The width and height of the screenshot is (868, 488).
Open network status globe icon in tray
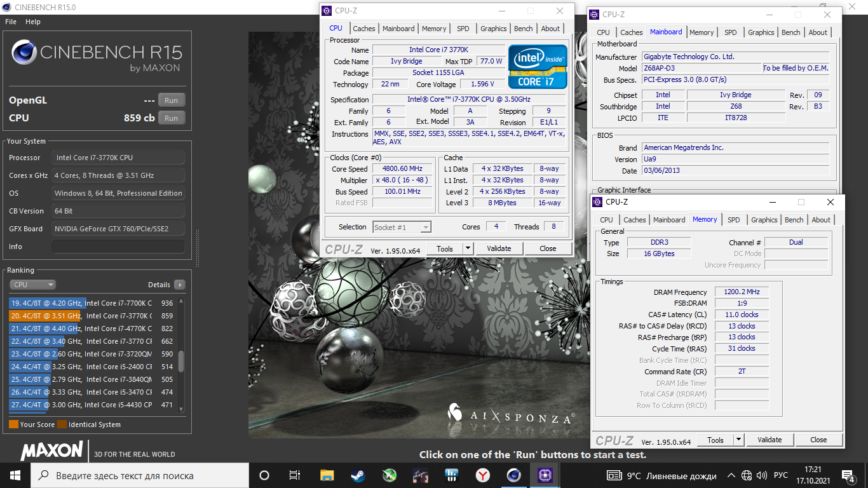coord(747,475)
